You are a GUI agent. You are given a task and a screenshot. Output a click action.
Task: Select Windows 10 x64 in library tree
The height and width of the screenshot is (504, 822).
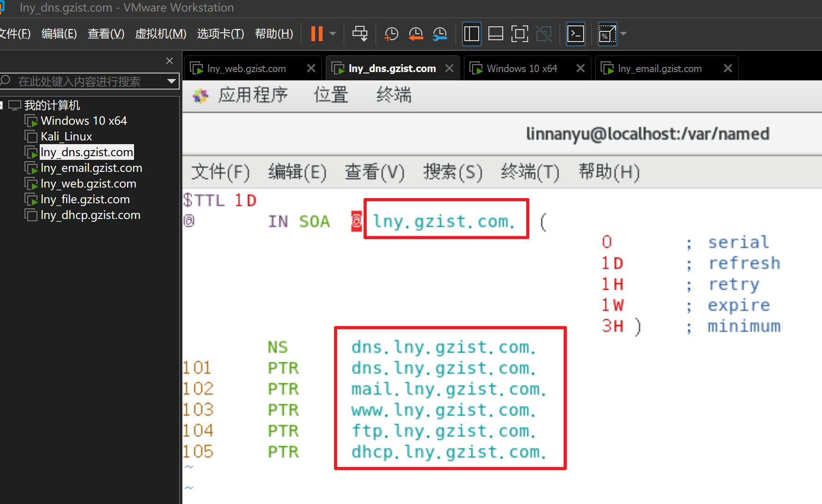84,121
